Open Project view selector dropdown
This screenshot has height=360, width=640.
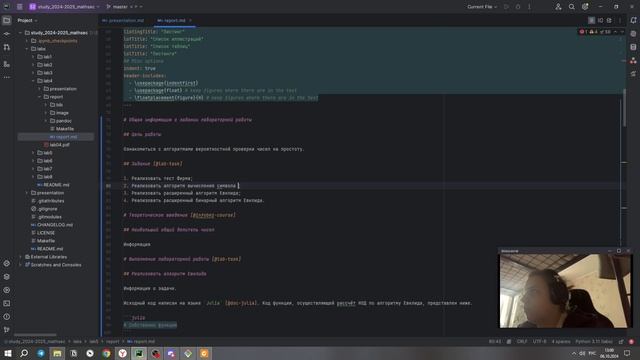click(x=27, y=20)
